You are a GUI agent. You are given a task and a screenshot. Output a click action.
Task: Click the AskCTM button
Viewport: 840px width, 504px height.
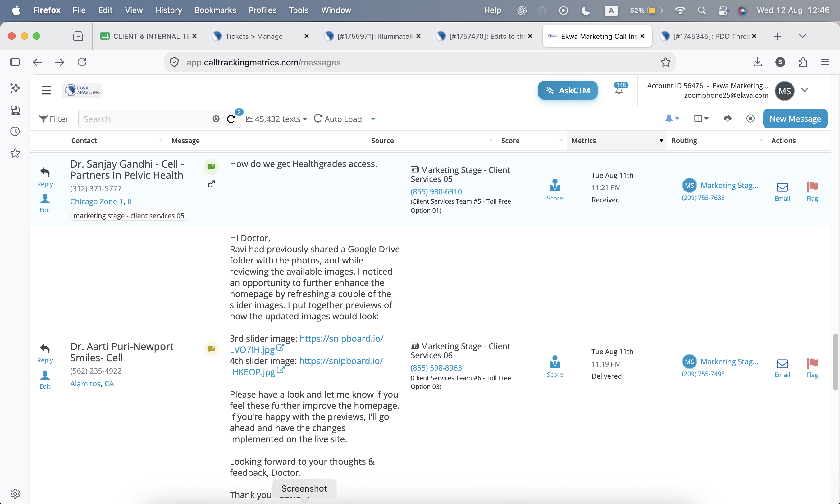[x=567, y=90]
